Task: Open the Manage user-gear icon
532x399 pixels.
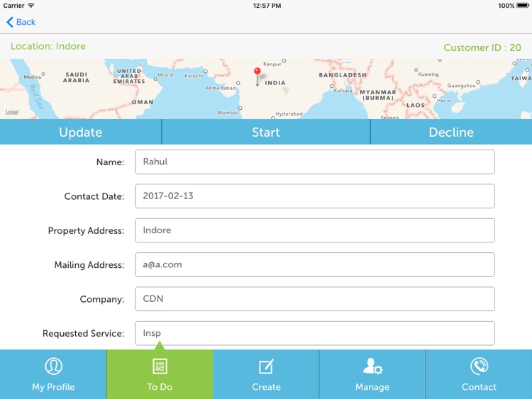Action: (x=372, y=366)
